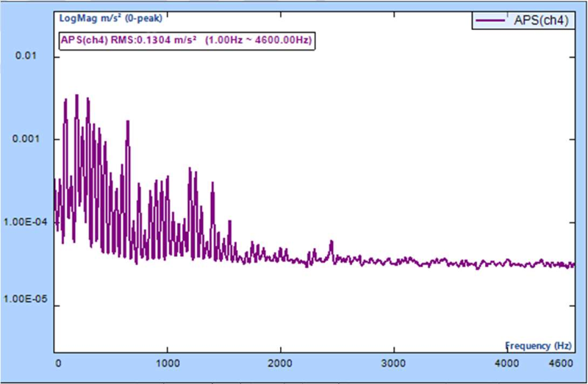Click the Frequency (Hz) axis label
This screenshot has width=588, height=384.
pos(539,345)
